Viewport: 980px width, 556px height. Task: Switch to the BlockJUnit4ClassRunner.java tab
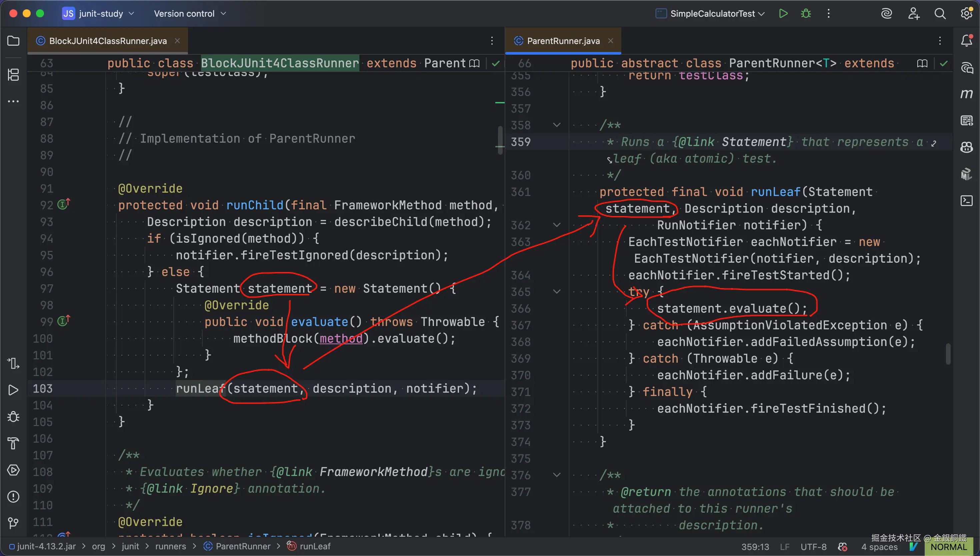[x=108, y=41]
